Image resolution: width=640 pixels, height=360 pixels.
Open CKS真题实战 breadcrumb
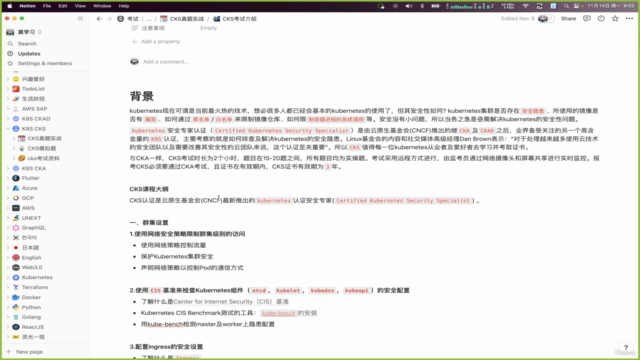coord(182,19)
